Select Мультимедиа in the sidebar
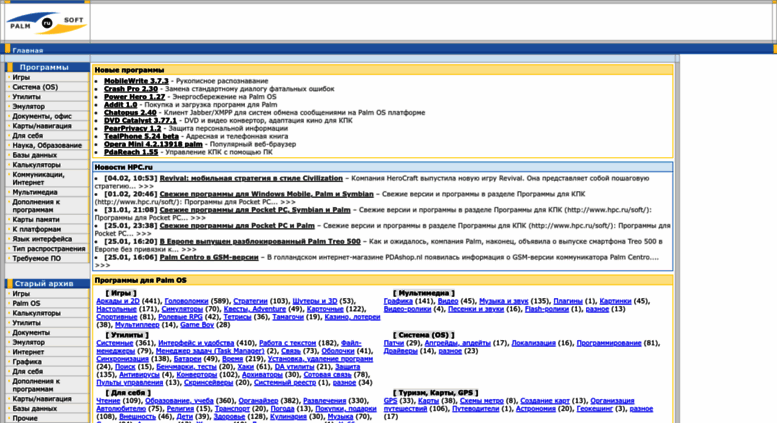 coord(35,192)
